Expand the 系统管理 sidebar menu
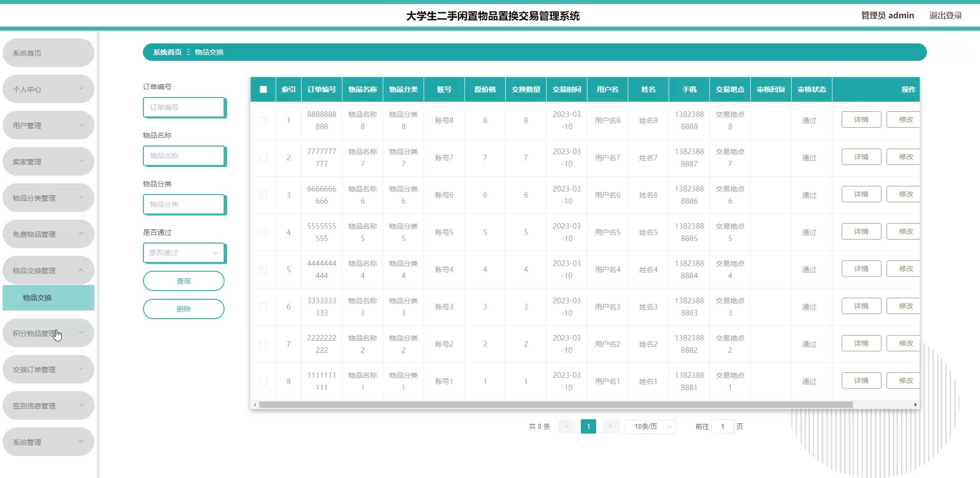 (x=48, y=442)
